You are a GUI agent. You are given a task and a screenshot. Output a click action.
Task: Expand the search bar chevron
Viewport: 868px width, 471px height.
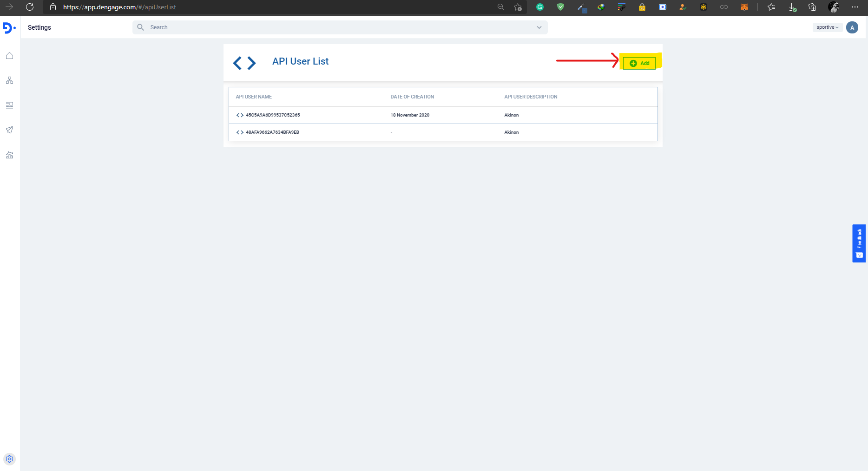539,27
